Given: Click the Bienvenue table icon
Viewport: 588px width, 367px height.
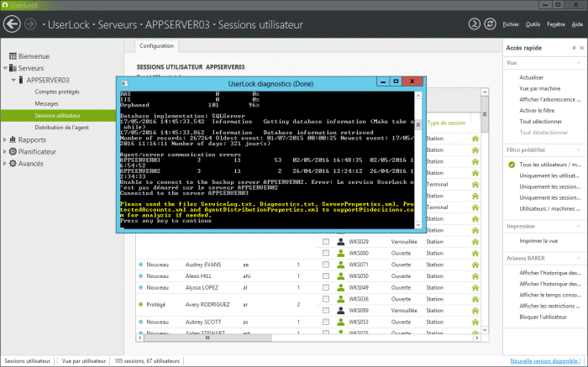Looking at the screenshot, I should 13,56.
